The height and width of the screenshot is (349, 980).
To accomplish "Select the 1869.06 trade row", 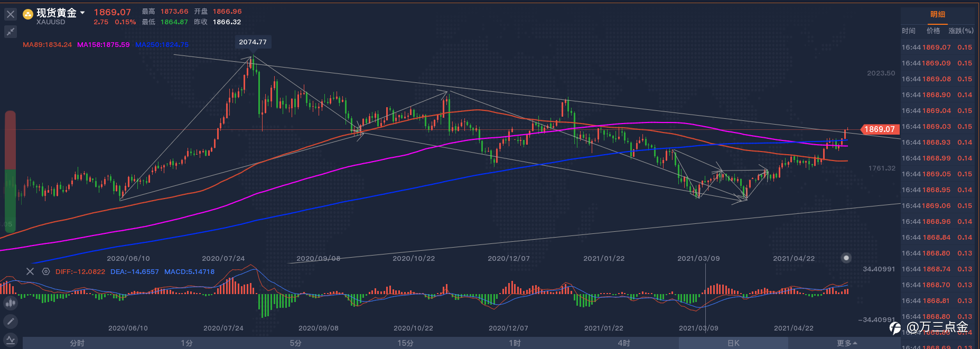I will [x=938, y=206].
